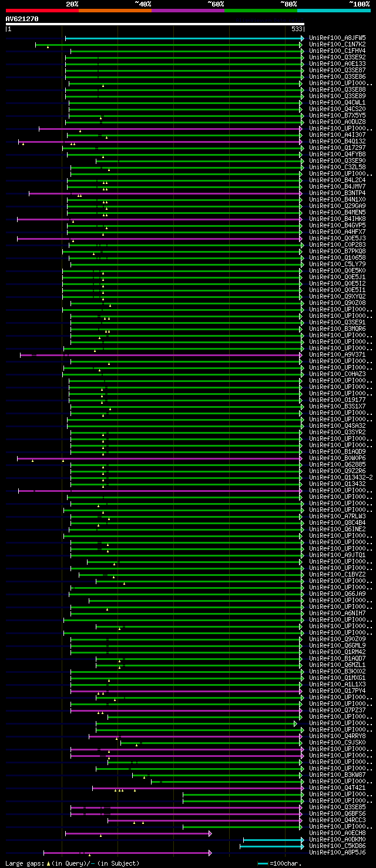Select label UniRef100_B1AQD7
This screenshot has width=376, height=868.
[x=337, y=658]
